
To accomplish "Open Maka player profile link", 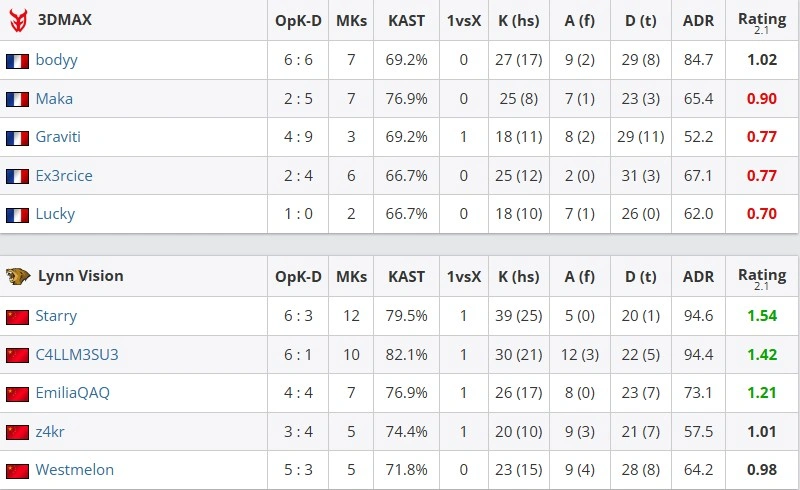I will coord(54,98).
